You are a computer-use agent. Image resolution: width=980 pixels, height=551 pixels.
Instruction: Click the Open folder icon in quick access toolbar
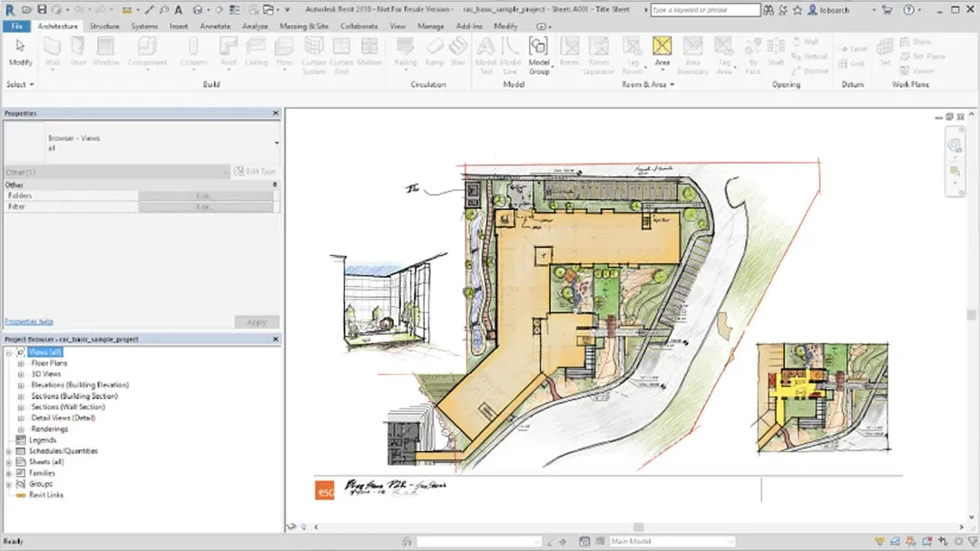[26, 9]
